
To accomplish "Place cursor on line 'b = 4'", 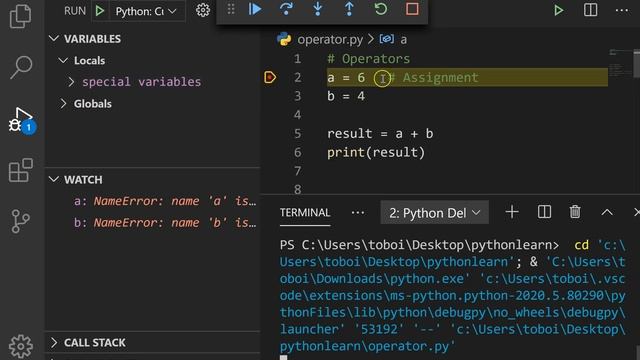I will click(x=346, y=96).
